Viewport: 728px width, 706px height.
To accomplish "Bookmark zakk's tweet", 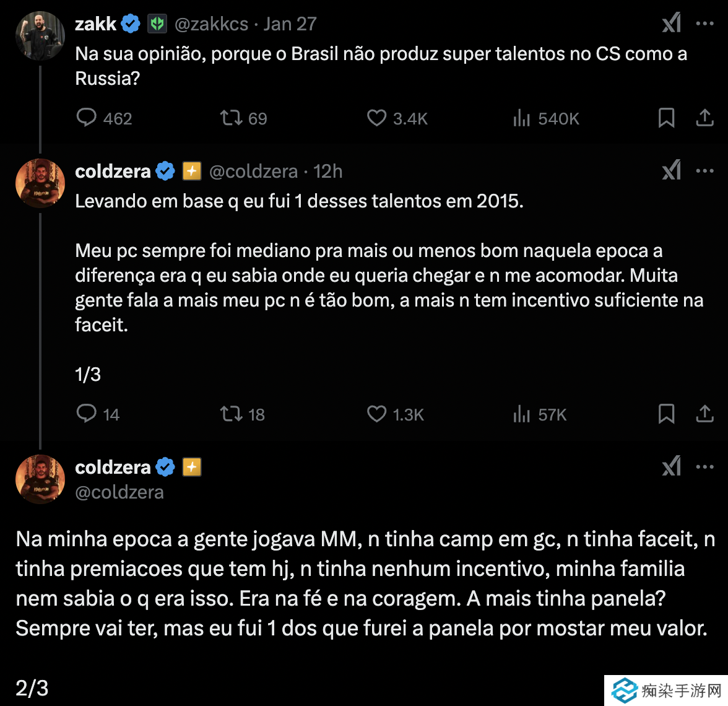I will click(666, 118).
